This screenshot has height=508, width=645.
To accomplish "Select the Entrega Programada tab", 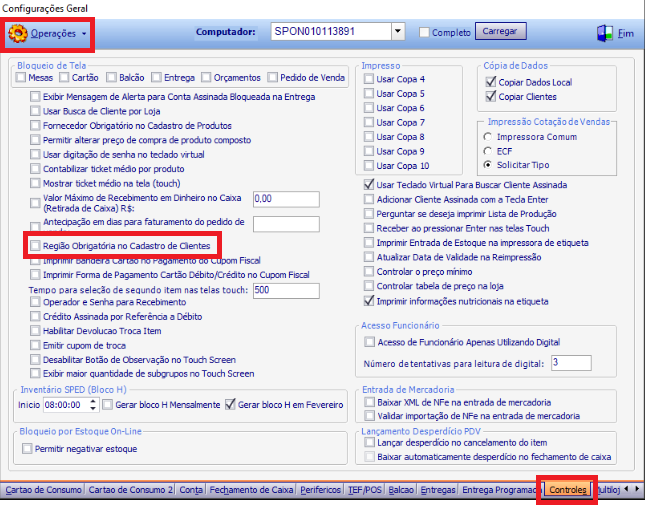I will pyautogui.click(x=501, y=489).
